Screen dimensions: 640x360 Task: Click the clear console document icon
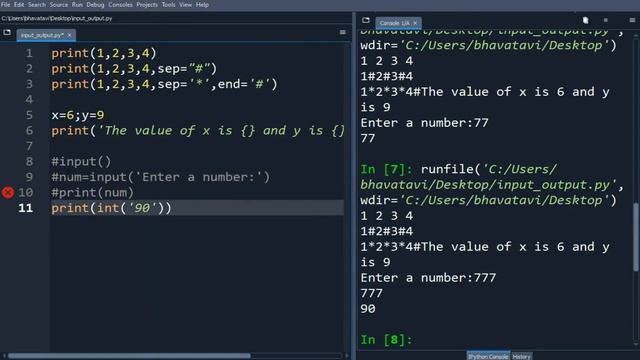(x=585, y=20)
